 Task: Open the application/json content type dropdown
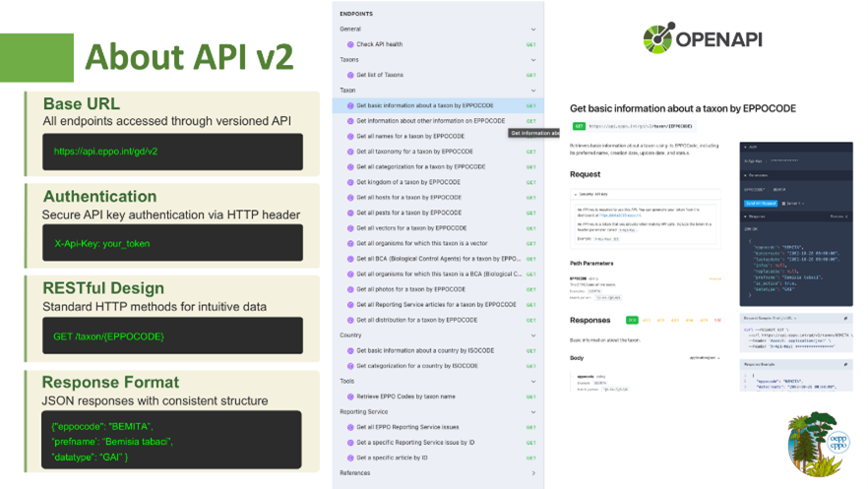point(705,357)
